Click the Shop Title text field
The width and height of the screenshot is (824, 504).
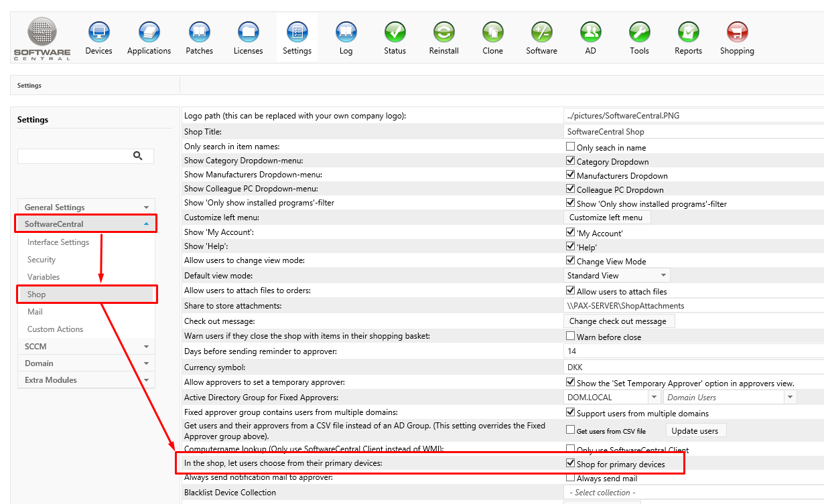(x=690, y=132)
